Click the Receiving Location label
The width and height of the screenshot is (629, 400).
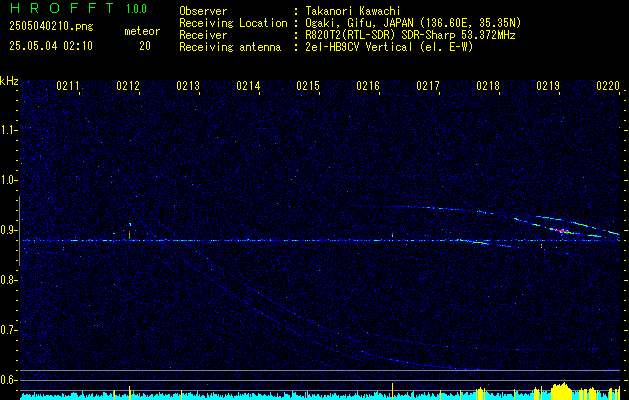coord(233,23)
